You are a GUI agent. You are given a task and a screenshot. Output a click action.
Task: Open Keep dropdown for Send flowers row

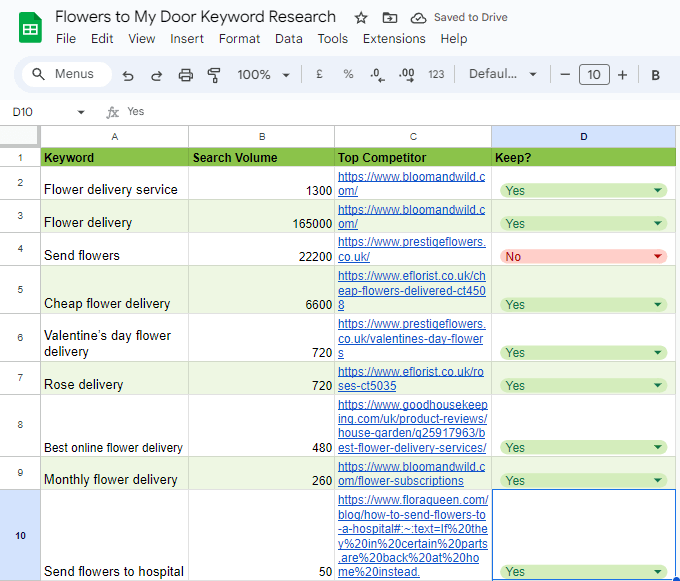[x=657, y=257]
